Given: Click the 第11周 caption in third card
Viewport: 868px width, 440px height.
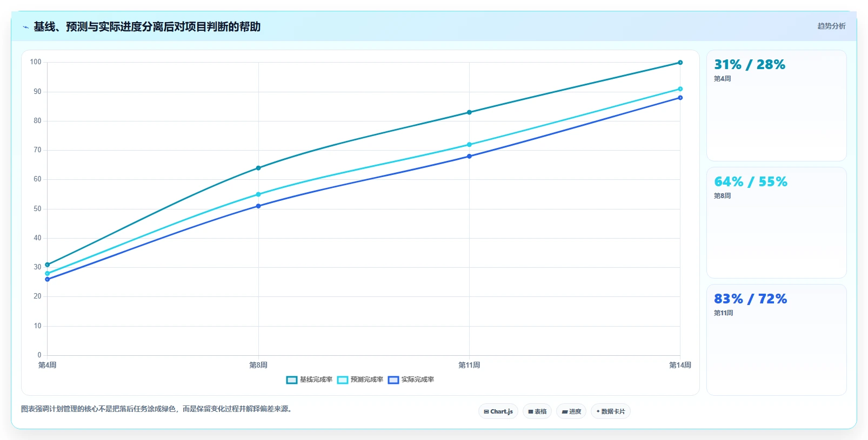Looking at the screenshot, I should [723, 313].
